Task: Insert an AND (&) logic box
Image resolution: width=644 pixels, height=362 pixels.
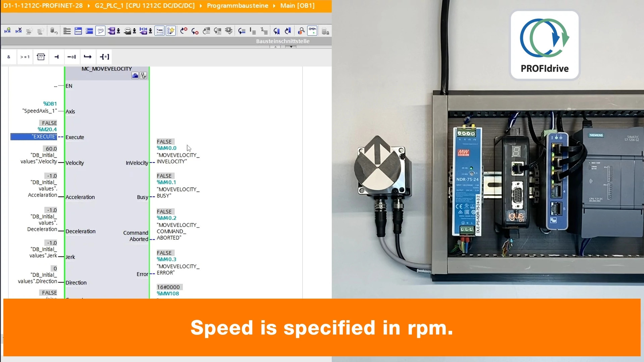Action: tap(9, 57)
